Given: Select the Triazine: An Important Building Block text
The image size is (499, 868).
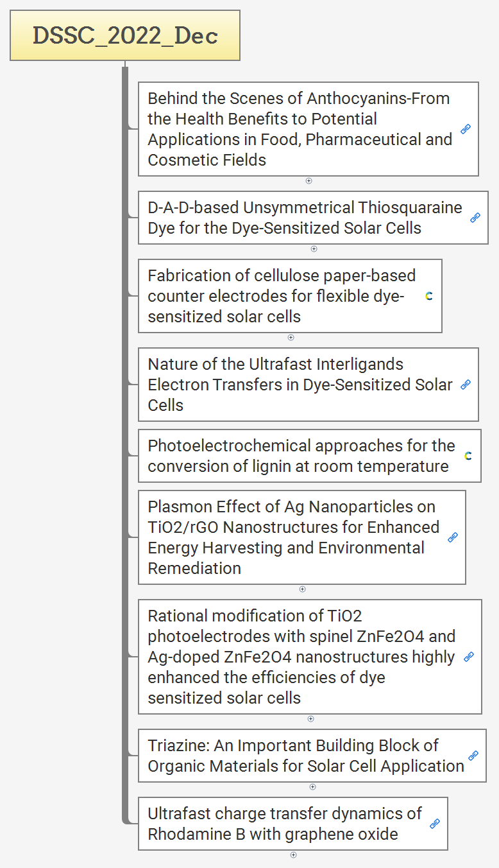Looking at the screenshot, I should tap(306, 756).
